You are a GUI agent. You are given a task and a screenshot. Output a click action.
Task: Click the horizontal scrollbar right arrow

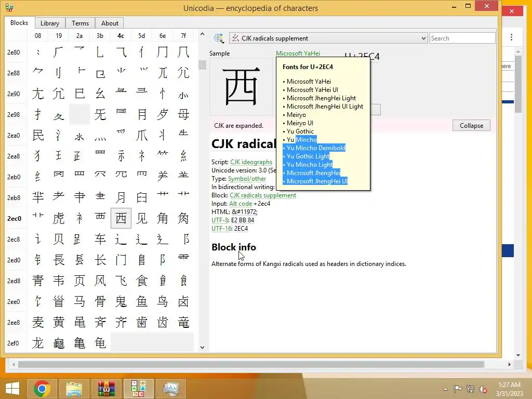pyautogui.click(x=509, y=364)
